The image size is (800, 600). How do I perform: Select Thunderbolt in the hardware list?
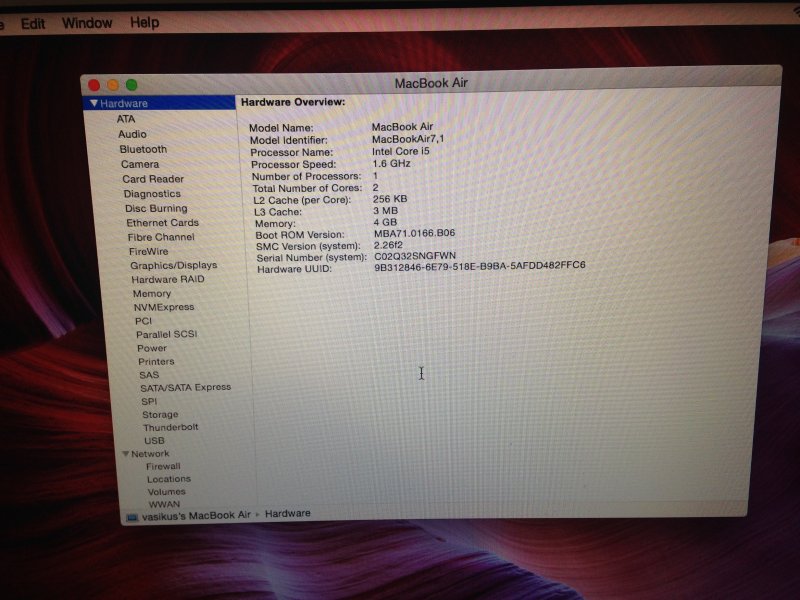point(170,427)
